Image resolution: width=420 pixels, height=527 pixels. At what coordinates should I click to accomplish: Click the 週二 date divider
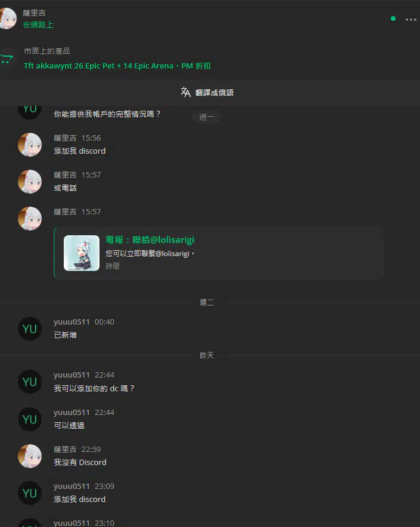coord(207,302)
